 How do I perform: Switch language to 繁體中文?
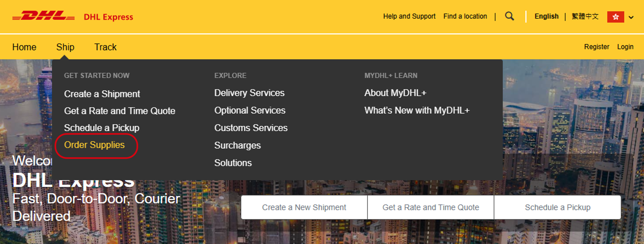(585, 16)
